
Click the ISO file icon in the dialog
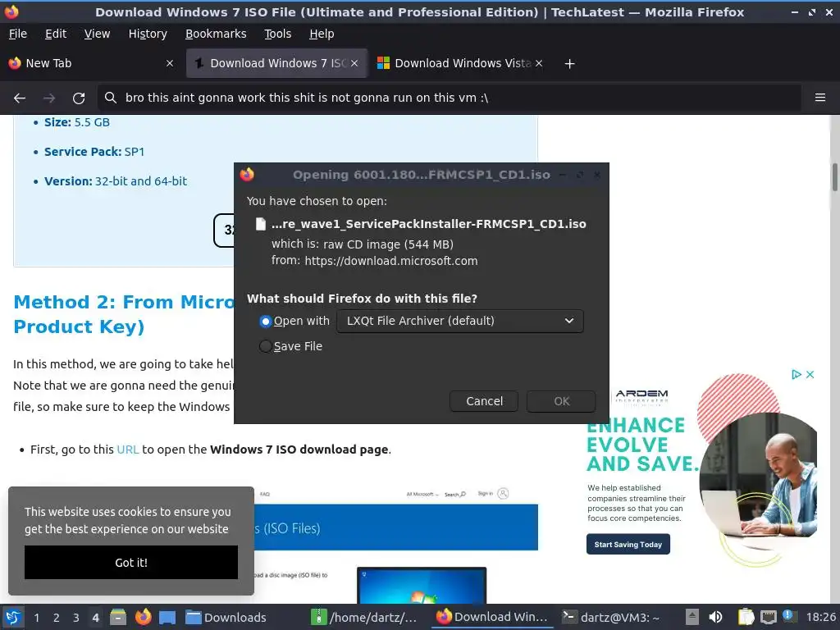point(260,224)
